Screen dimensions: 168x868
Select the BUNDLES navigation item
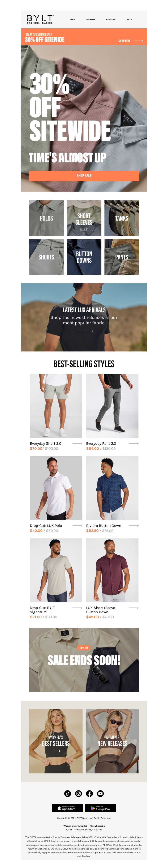(111, 20)
